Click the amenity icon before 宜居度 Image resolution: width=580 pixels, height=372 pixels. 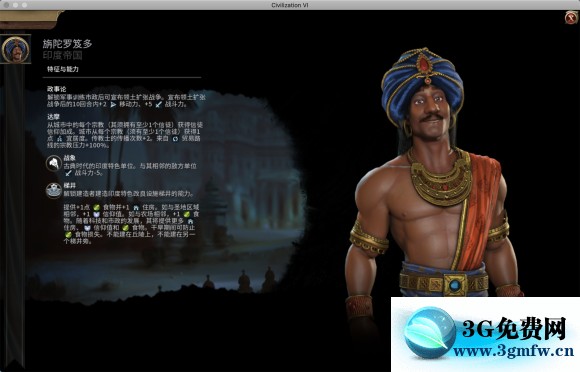60,139
